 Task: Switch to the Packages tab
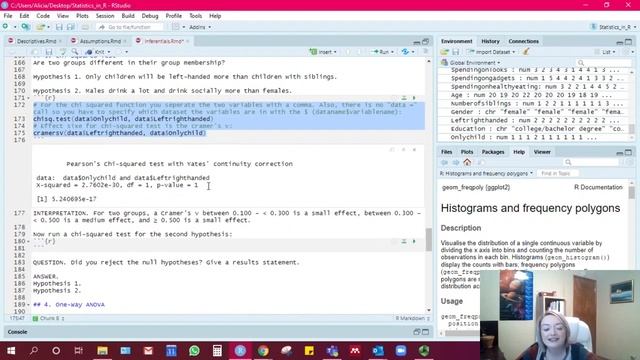(493, 152)
